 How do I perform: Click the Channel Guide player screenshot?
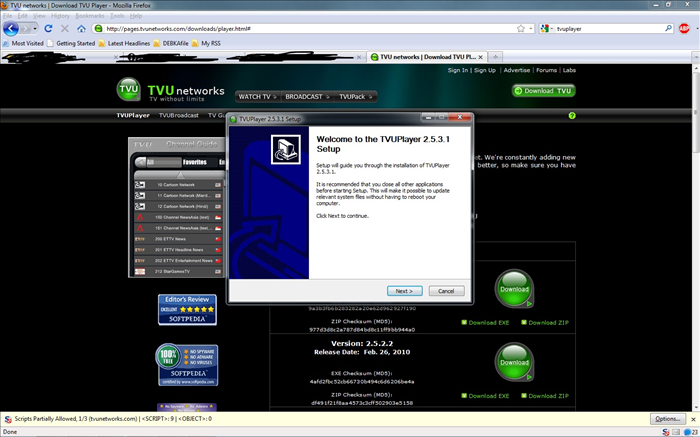pyautogui.click(x=177, y=208)
